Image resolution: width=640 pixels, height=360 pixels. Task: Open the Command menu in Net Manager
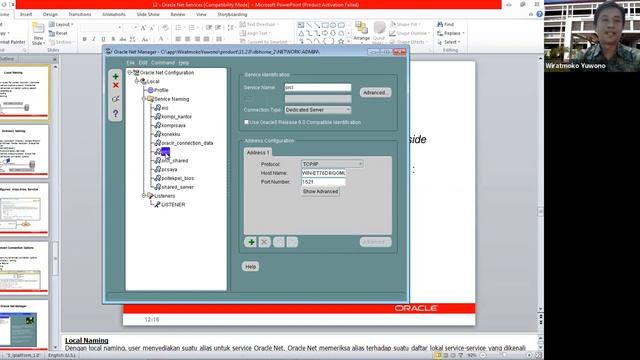[x=163, y=62]
